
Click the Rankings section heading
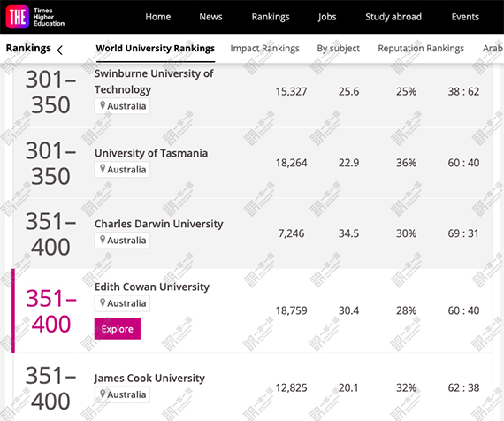[x=28, y=48]
